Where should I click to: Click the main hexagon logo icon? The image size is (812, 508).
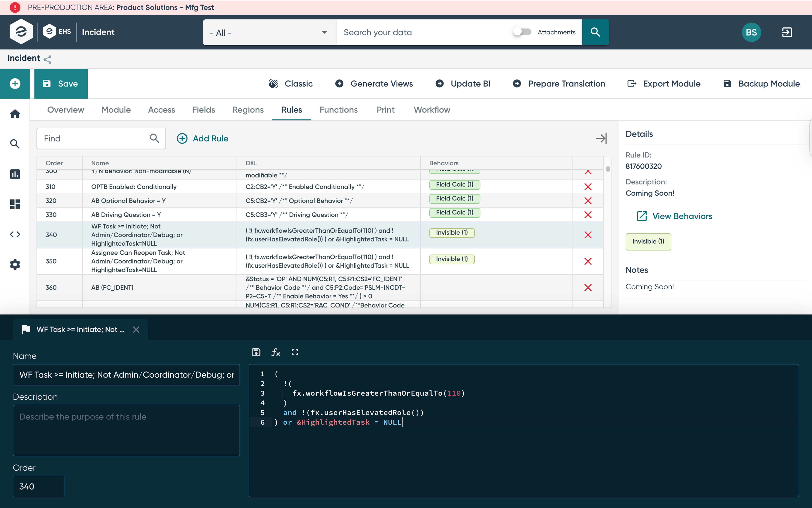click(21, 32)
